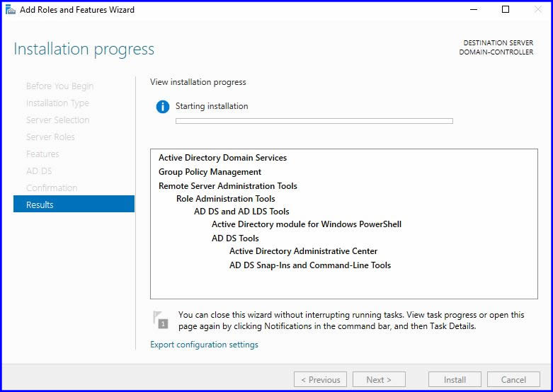553x392 pixels.
Task: Go back with the Previous button
Action: click(320, 379)
